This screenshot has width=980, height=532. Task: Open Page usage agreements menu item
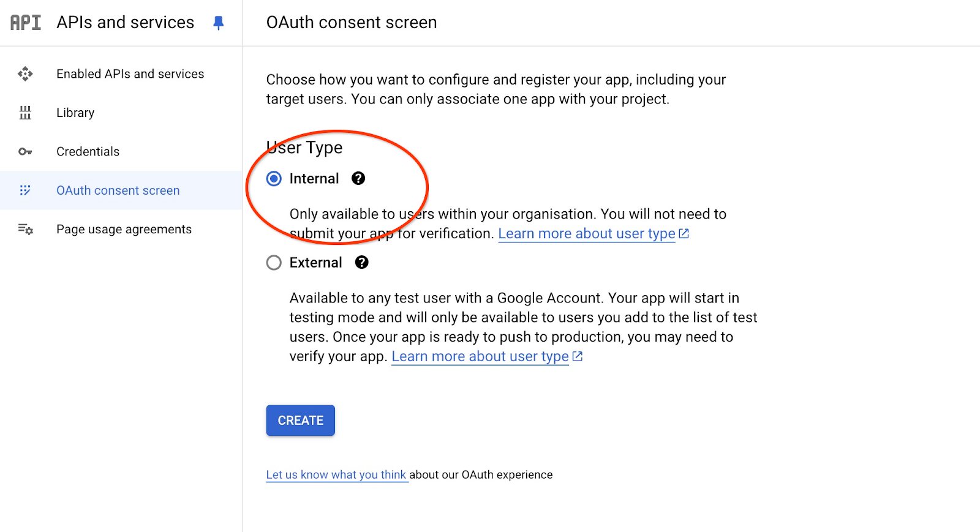(x=124, y=230)
